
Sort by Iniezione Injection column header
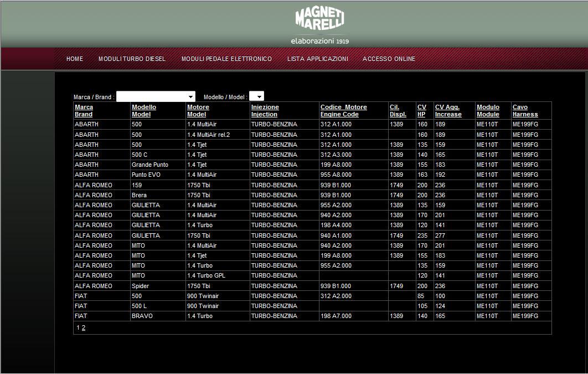tap(265, 111)
